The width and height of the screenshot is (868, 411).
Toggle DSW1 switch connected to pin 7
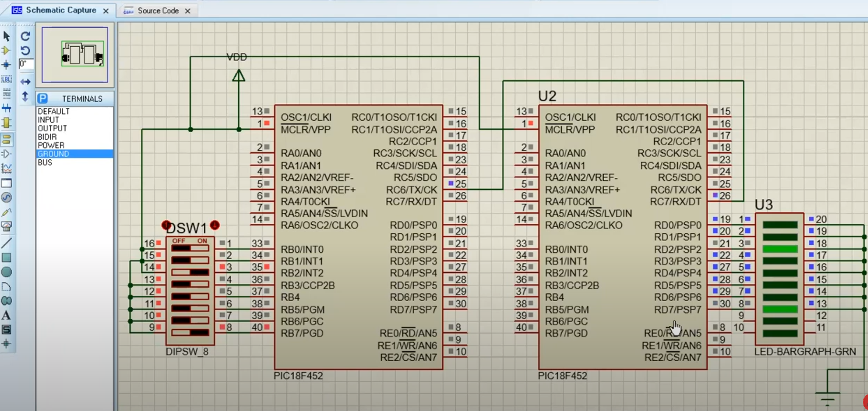[x=190, y=321]
